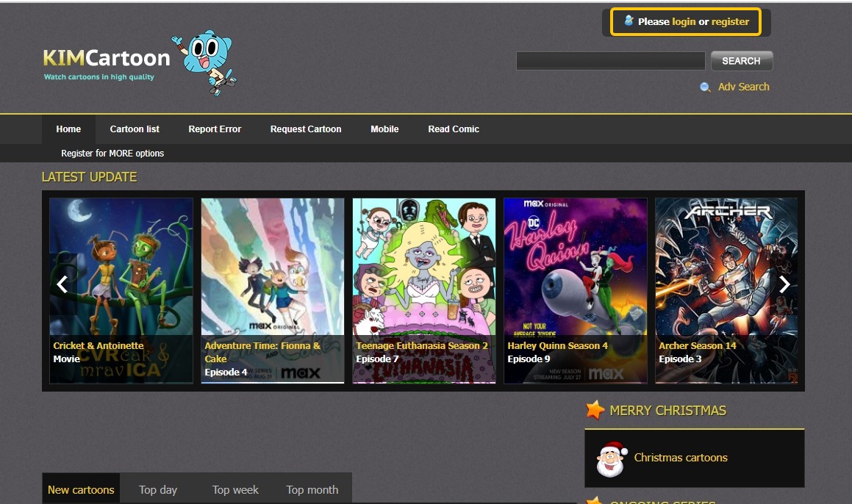Open the Mobile menu item
The height and width of the screenshot is (504, 852).
pyautogui.click(x=384, y=129)
